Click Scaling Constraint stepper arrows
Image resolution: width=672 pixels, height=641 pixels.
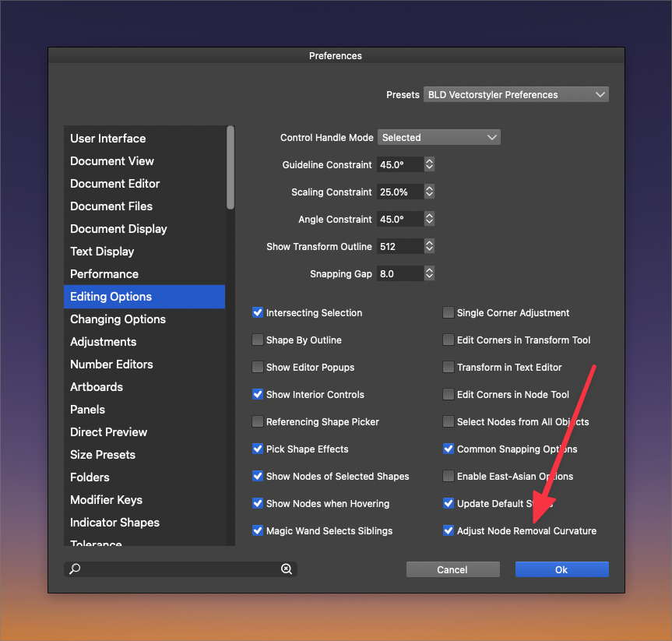(x=429, y=192)
